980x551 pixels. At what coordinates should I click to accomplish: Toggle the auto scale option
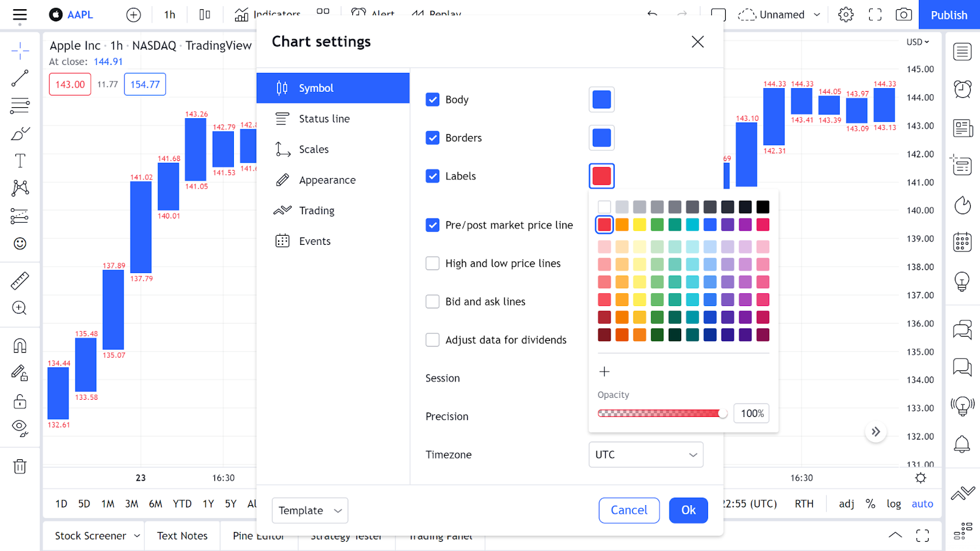coord(922,504)
